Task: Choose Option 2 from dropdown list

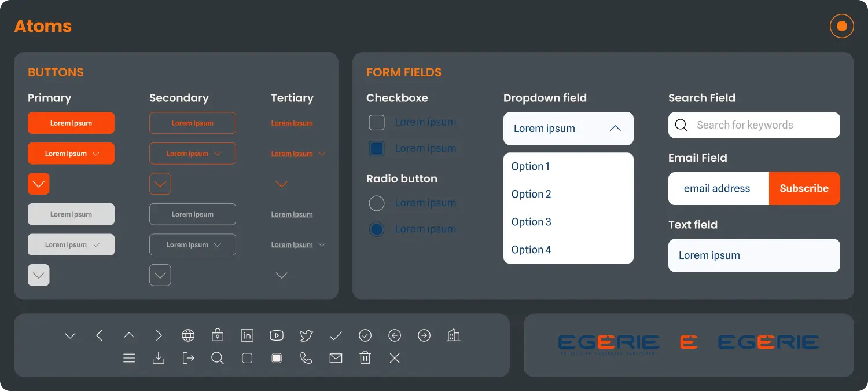Action: [x=531, y=194]
